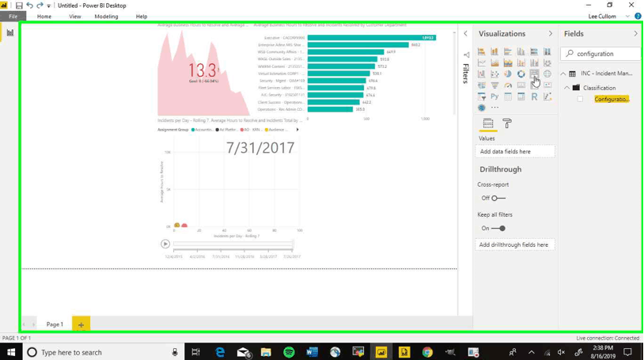Click the Save icon in title bar

pos(19,6)
